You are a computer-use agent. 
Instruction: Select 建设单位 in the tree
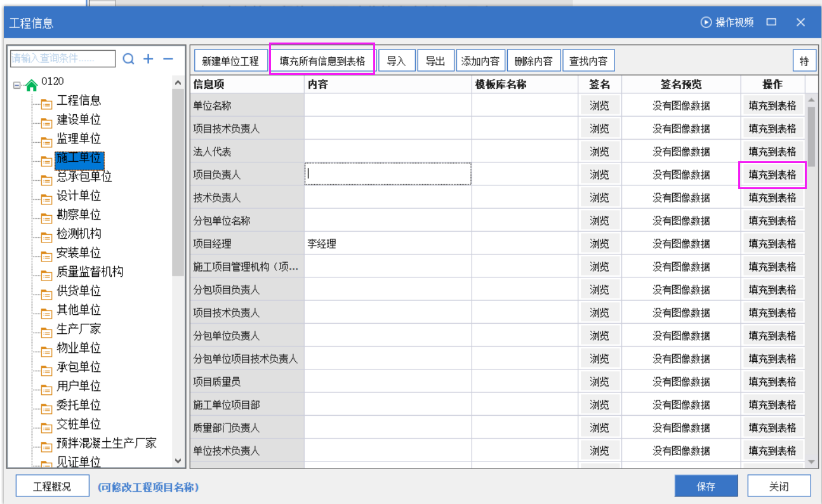79,119
